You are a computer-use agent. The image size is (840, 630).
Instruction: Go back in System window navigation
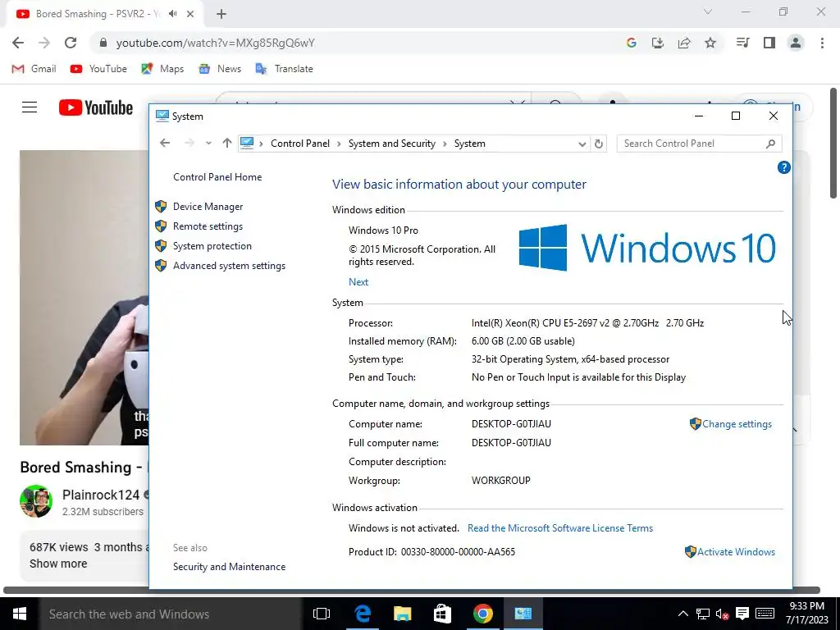(165, 143)
